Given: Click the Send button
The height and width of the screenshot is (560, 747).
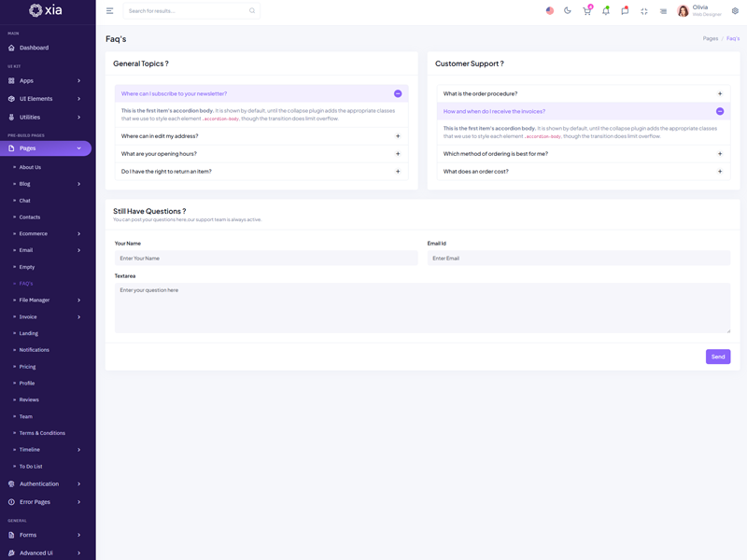Looking at the screenshot, I should pyautogui.click(x=717, y=357).
